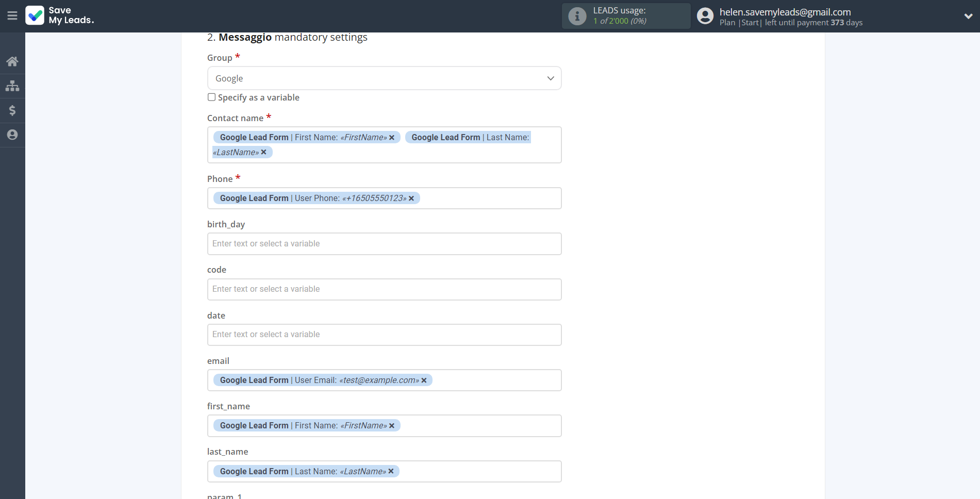Screen dimensions: 980x499
Task: Open the billing dollar sidebar icon
Action: 12,110
